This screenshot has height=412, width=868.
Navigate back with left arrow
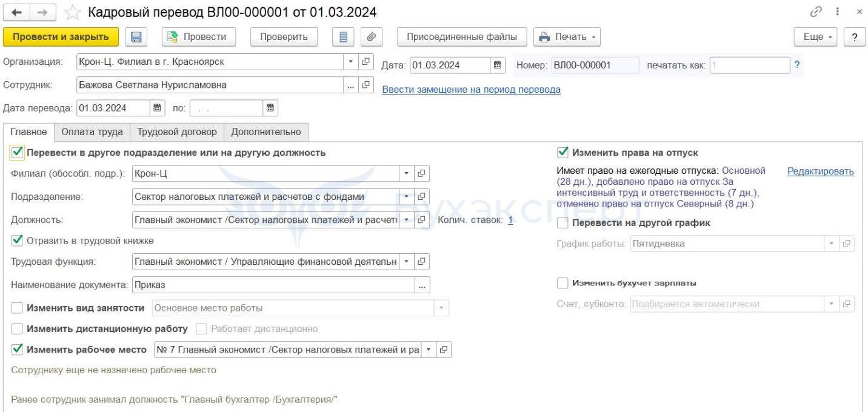[x=16, y=12]
